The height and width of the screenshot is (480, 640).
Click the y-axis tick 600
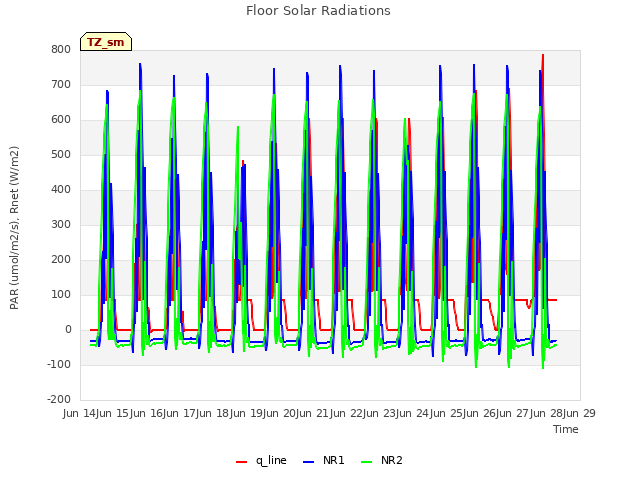coord(61,120)
